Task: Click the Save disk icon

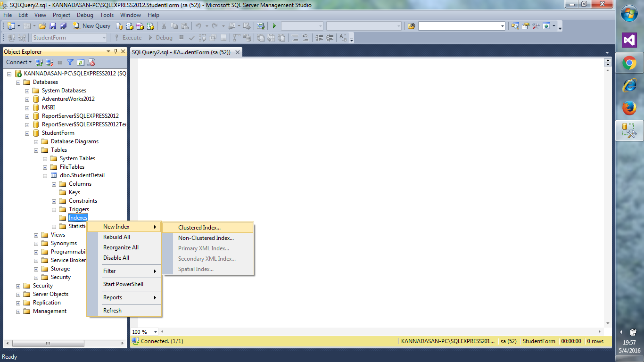Action: click(52, 26)
